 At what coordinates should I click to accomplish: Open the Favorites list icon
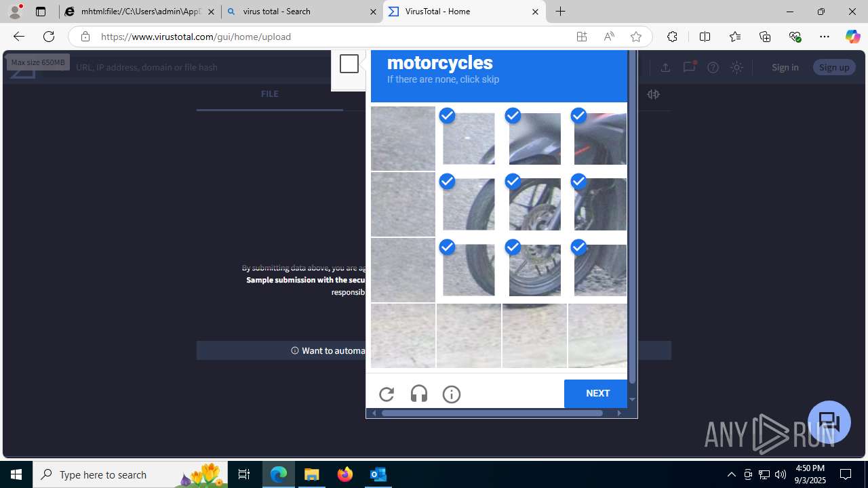point(734,37)
